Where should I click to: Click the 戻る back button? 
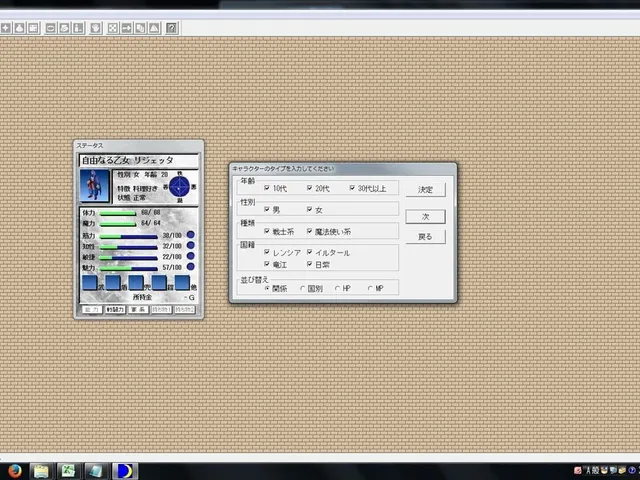tap(425, 237)
